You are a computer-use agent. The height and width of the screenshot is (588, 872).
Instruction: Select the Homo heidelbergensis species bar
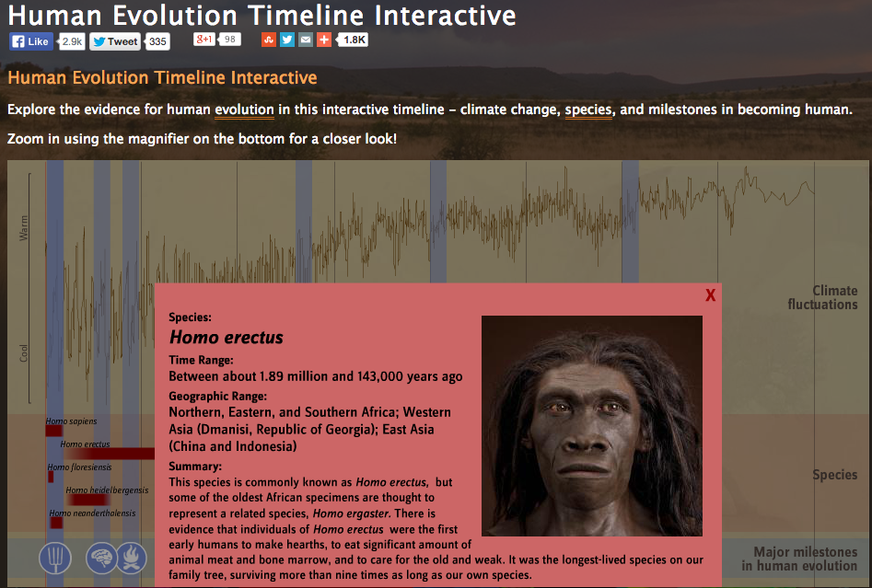89,500
